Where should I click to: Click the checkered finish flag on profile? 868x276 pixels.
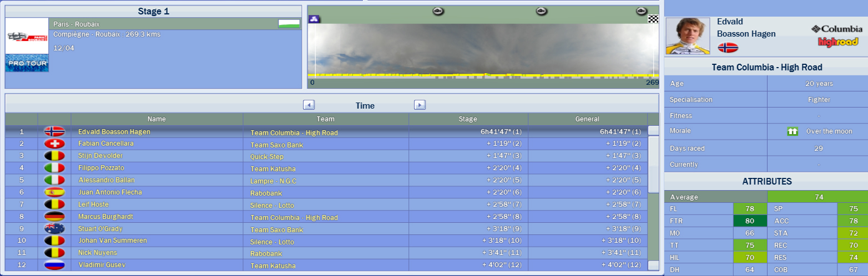click(653, 19)
